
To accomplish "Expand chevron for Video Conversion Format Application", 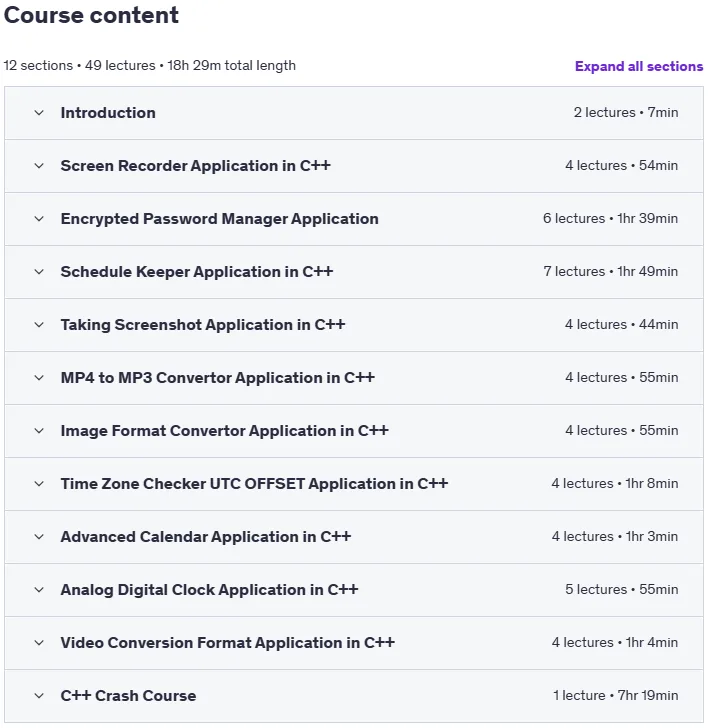I will [39, 643].
